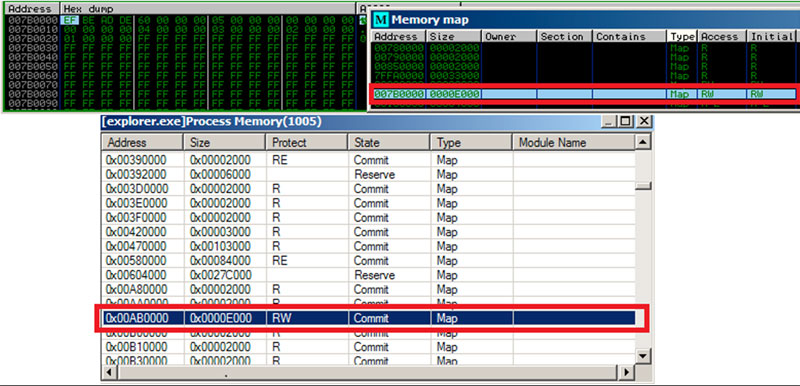Click the Process Memory scrollbar up arrow
This screenshot has width=800, height=386.
click(x=644, y=143)
